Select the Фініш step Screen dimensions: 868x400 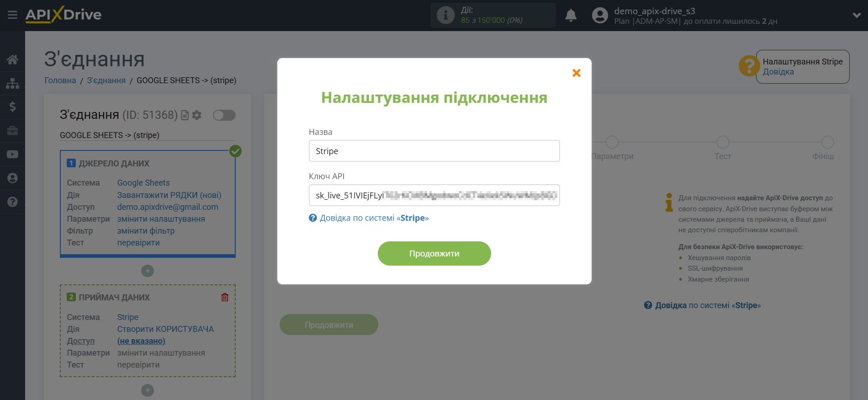(827, 142)
